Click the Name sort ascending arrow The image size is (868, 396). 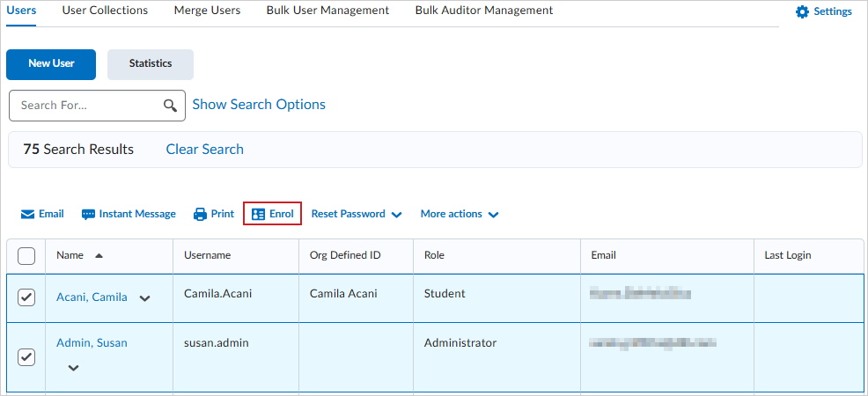99,255
